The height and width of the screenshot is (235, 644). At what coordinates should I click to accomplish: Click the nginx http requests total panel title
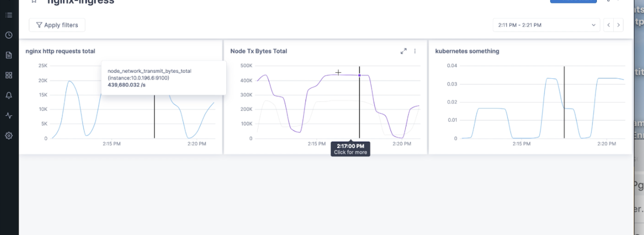click(x=60, y=51)
